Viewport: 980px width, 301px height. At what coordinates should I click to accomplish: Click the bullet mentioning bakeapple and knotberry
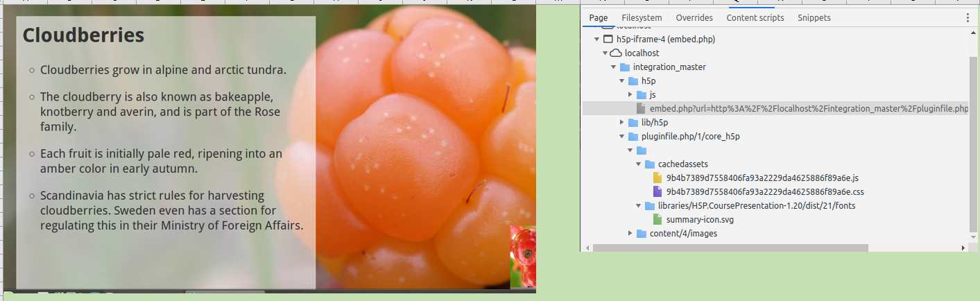click(x=160, y=112)
